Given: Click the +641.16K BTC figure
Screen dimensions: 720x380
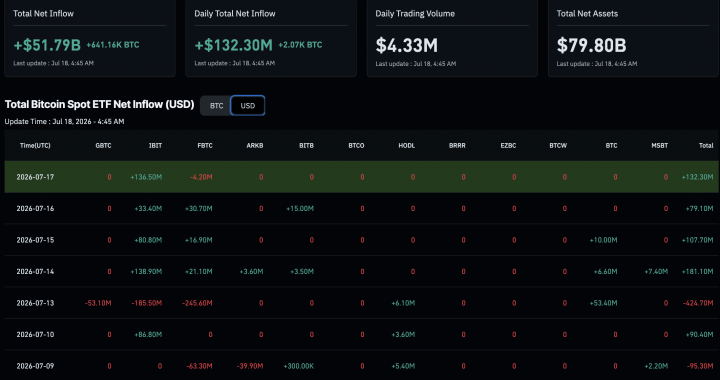Looking at the screenshot, I should [112, 45].
